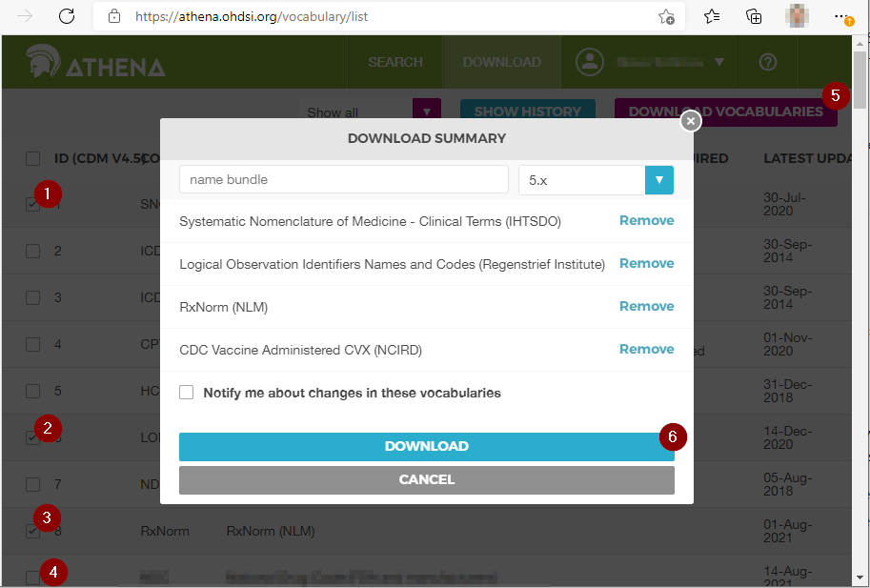This screenshot has width=870, height=588.
Task: Expand the Show all filter dropdown
Action: 426,111
